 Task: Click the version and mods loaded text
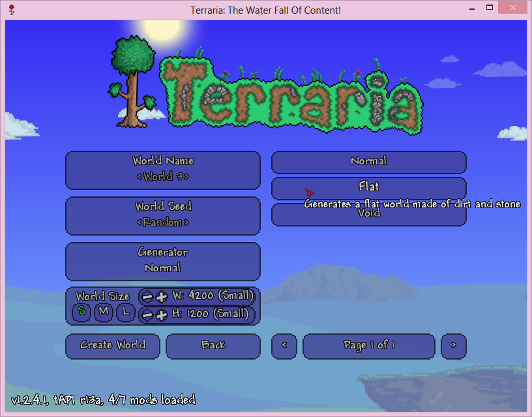[103, 400]
